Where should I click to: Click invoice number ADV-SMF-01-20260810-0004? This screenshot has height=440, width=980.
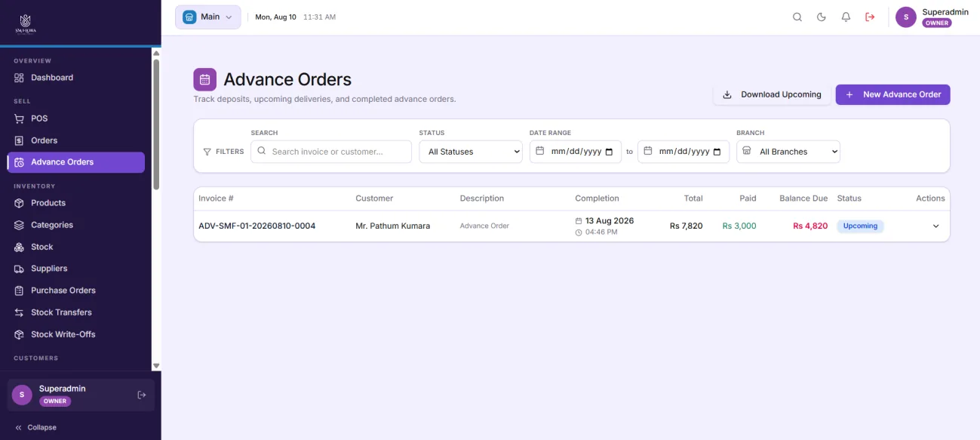tap(257, 226)
